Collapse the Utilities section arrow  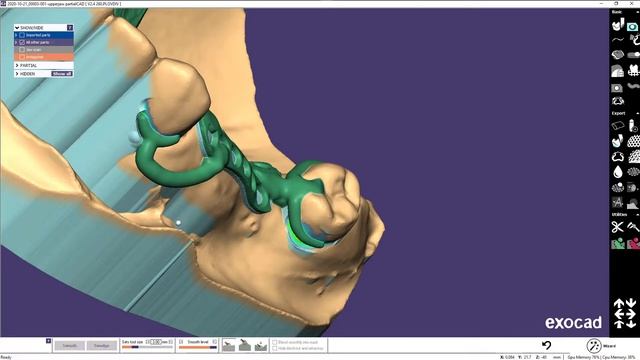point(637,214)
